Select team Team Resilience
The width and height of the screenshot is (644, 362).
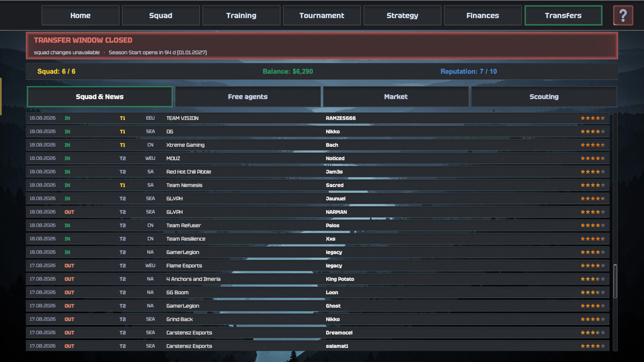point(186,239)
